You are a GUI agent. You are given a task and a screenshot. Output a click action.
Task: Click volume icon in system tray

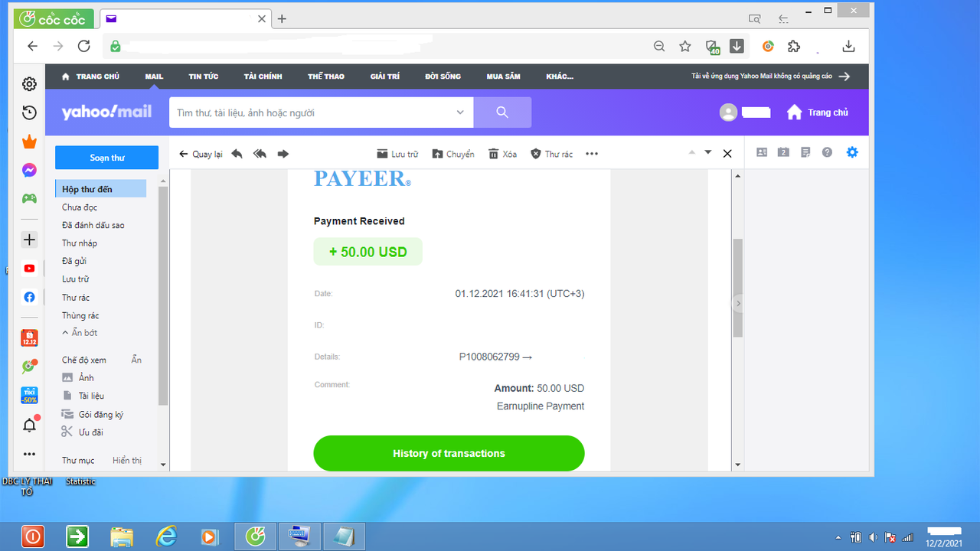[x=874, y=537]
